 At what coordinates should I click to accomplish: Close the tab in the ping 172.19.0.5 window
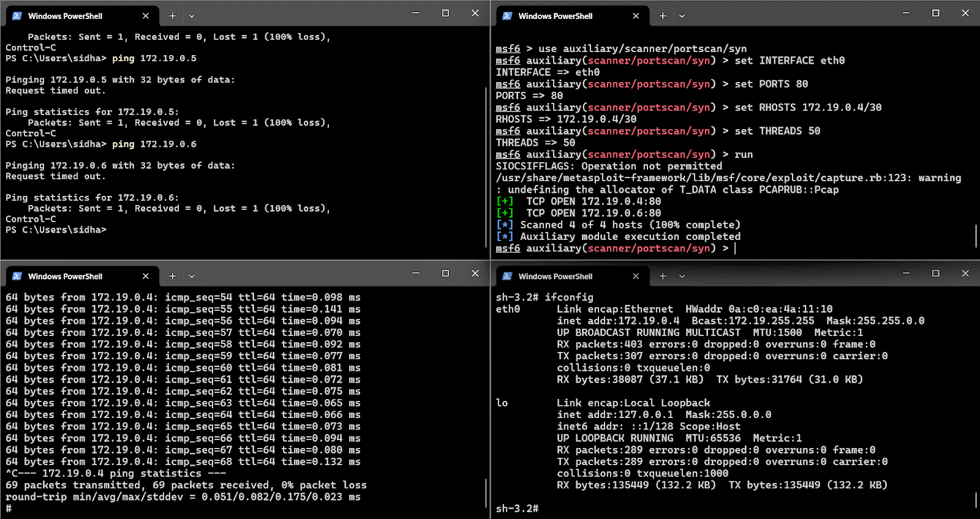[x=145, y=16]
